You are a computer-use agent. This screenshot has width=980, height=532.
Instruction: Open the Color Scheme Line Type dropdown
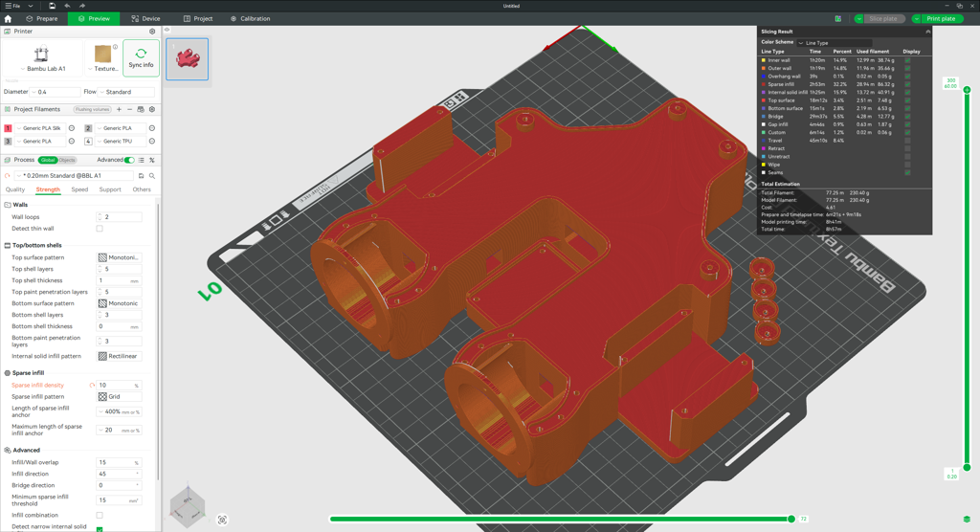click(835, 42)
